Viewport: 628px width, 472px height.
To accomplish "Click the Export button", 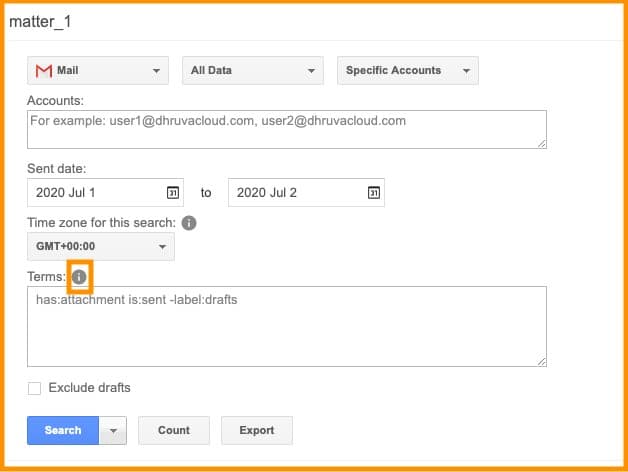I will (x=256, y=431).
